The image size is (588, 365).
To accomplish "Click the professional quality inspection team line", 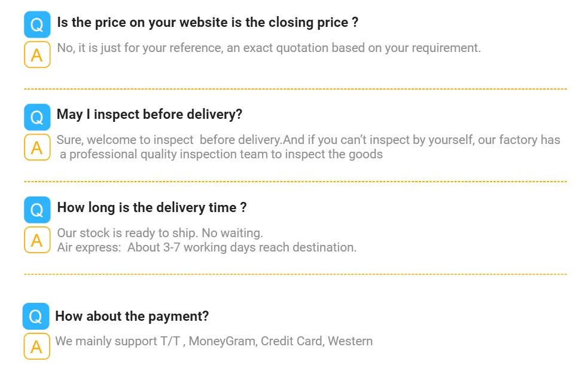I will (x=221, y=154).
